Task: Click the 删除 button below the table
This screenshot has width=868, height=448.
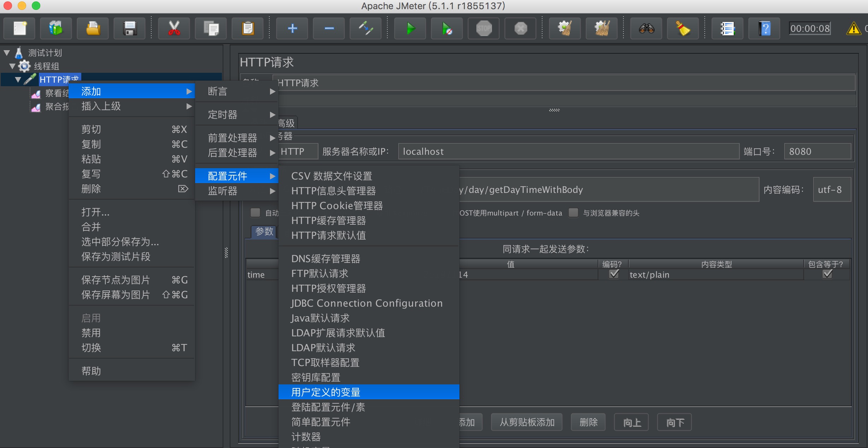Action: 588,422
